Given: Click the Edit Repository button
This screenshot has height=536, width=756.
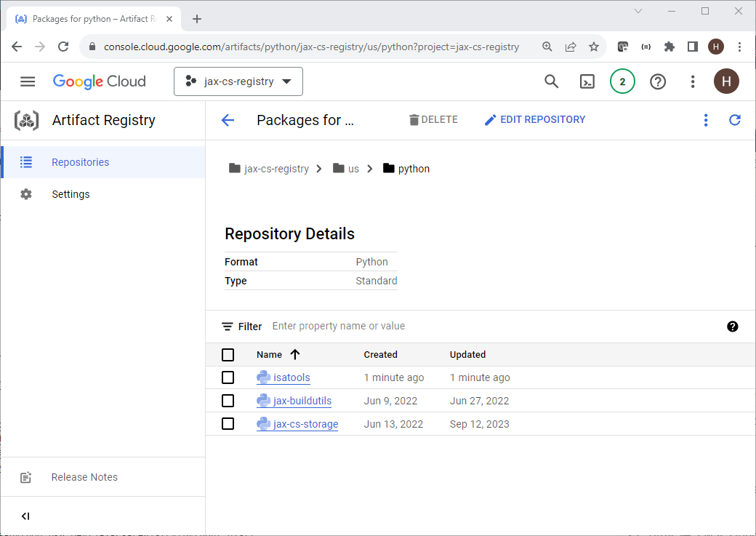Looking at the screenshot, I should (x=534, y=120).
